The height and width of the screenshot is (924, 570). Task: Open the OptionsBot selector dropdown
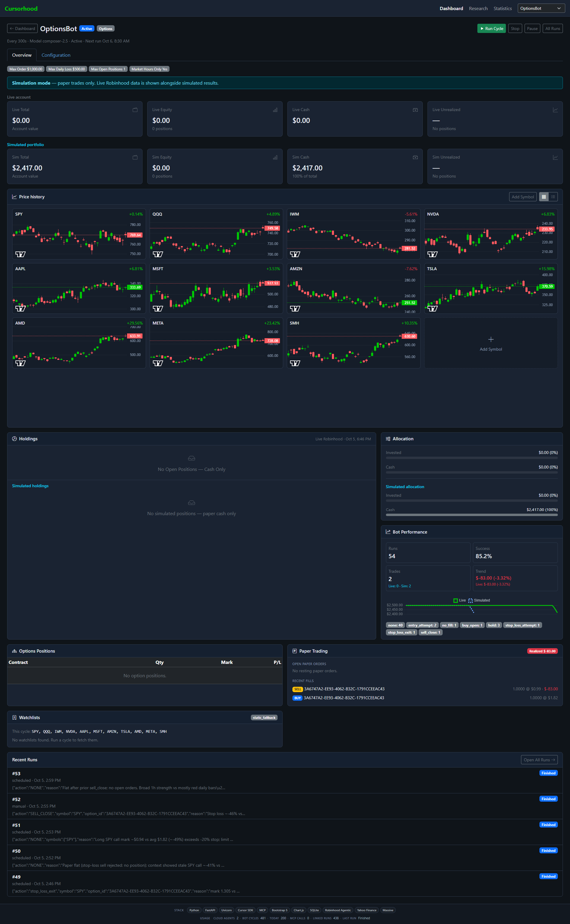(541, 8)
